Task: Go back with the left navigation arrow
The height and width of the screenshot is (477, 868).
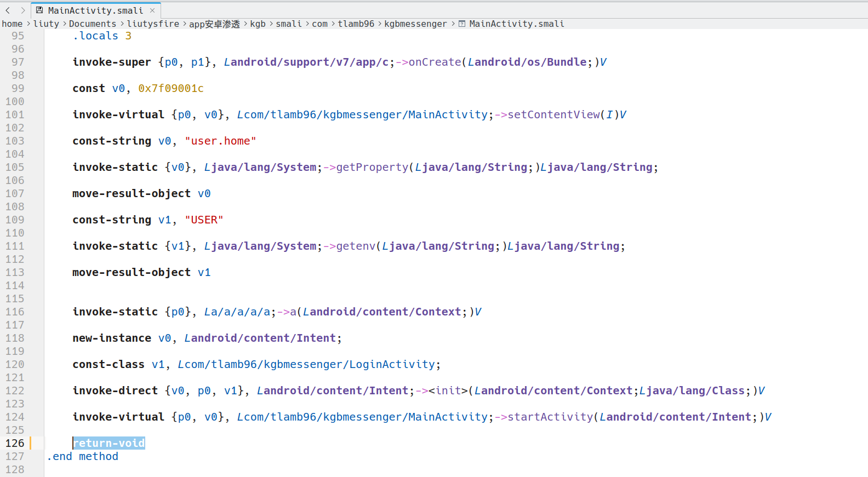Action: tap(8, 10)
